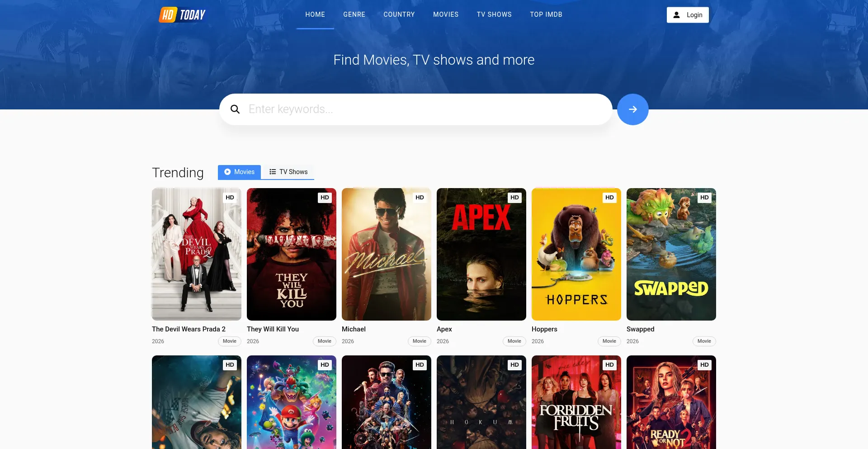
Task: Select the Movies trending tab
Action: coord(239,172)
